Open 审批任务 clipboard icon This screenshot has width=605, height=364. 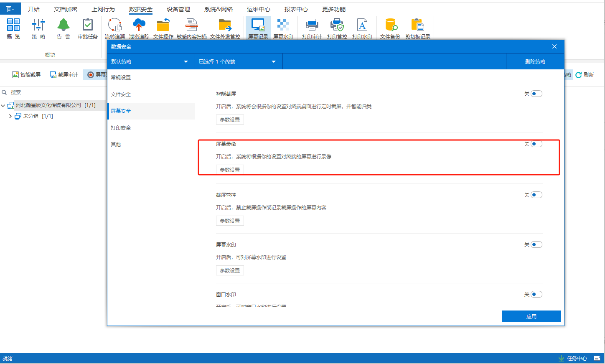[88, 26]
